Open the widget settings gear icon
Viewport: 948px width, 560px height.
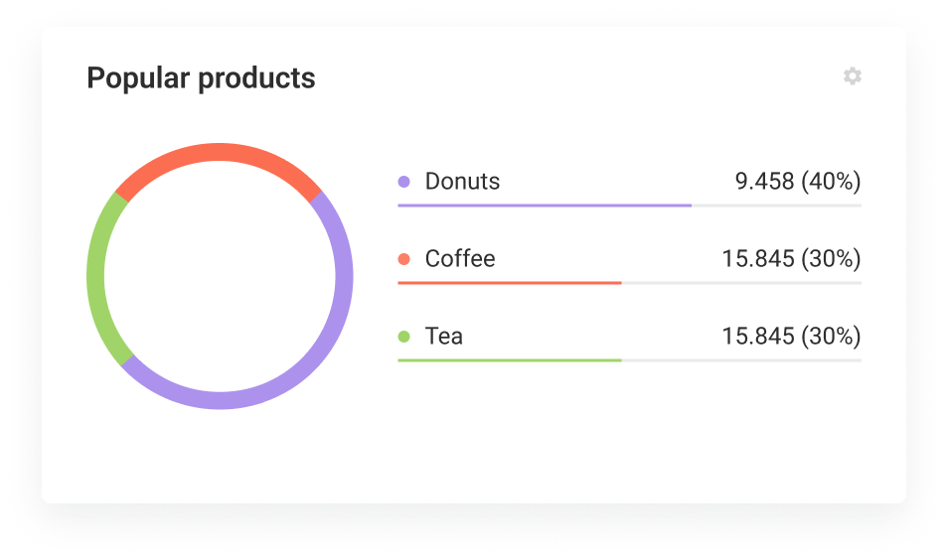[852, 76]
